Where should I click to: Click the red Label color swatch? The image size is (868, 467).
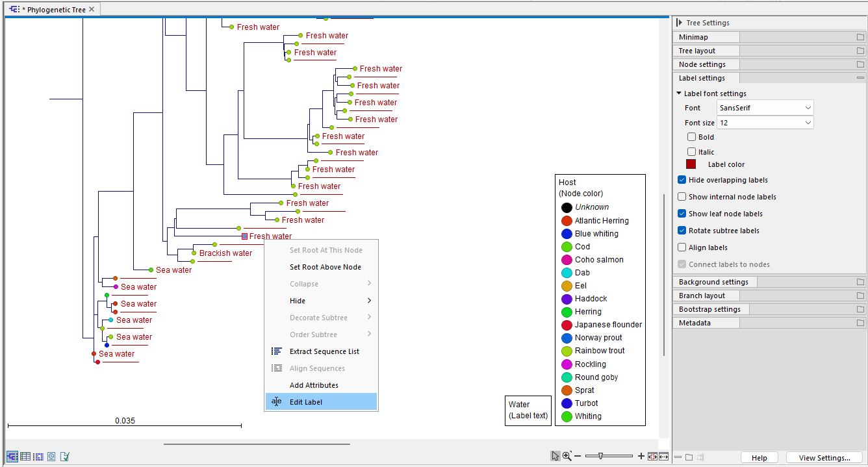[691, 164]
